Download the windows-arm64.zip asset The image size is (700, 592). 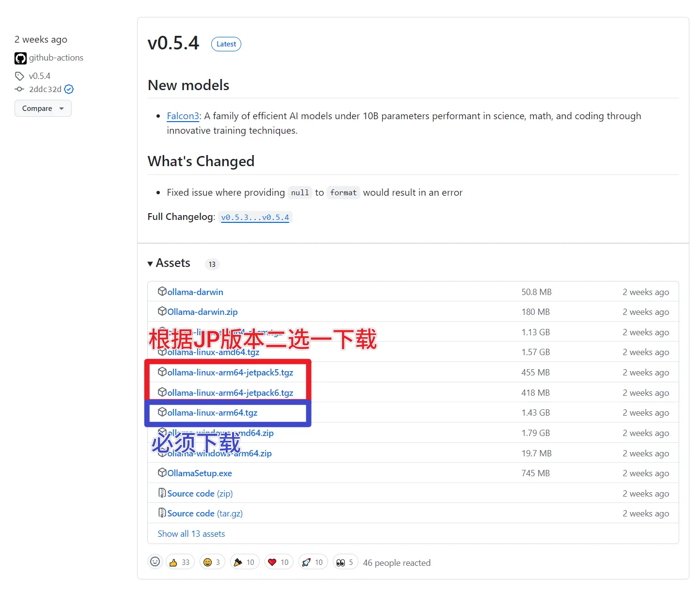click(x=219, y=453)
